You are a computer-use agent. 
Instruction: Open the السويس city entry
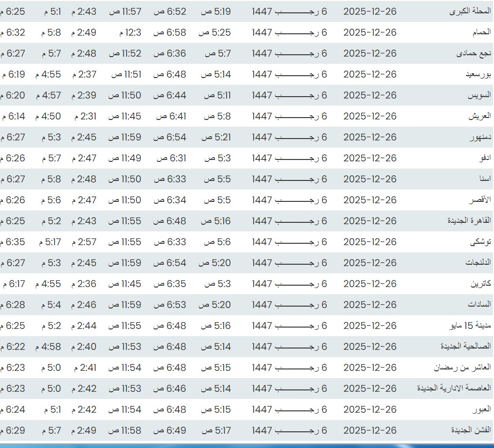coord(479,96)
